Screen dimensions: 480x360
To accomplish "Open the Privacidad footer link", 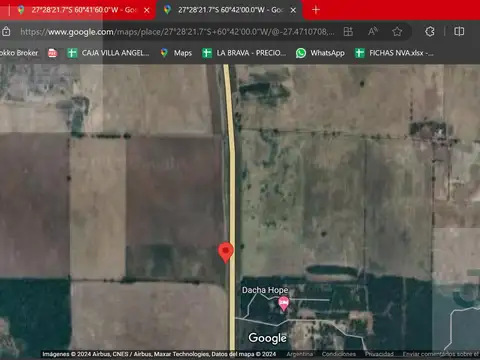I will [x=379, y=354].
